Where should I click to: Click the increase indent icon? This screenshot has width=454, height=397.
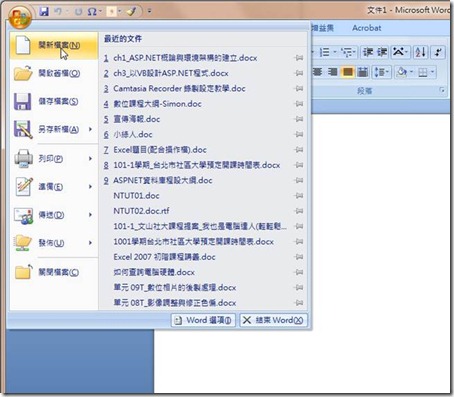pos(382,52)
